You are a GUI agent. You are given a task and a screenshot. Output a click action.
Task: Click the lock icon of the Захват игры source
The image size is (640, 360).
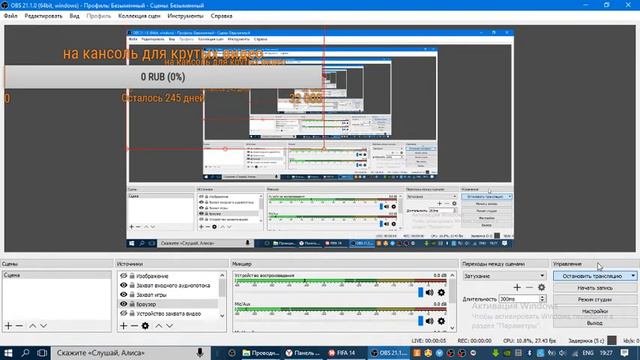click(132, 294)
